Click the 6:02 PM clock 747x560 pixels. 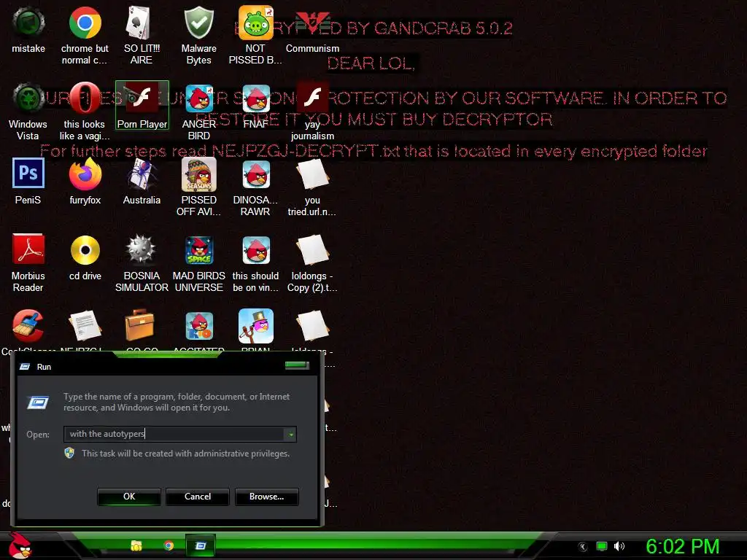(682, 546)
